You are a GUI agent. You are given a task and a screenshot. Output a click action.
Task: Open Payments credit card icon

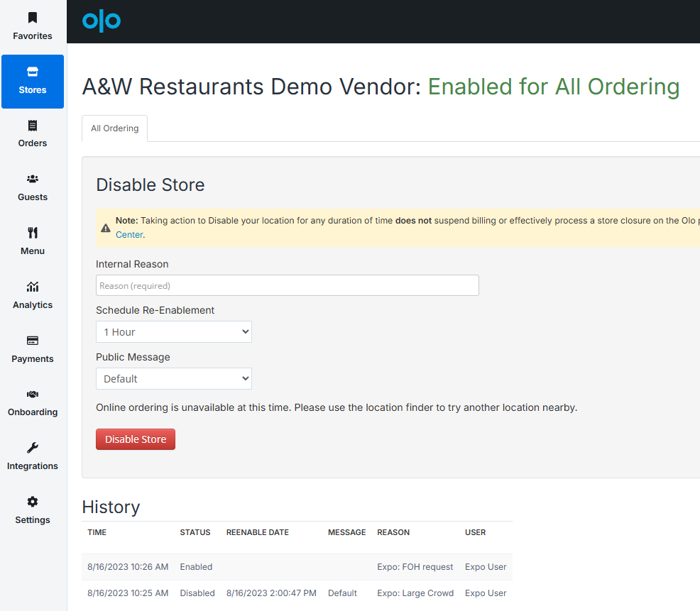[32, 341]
